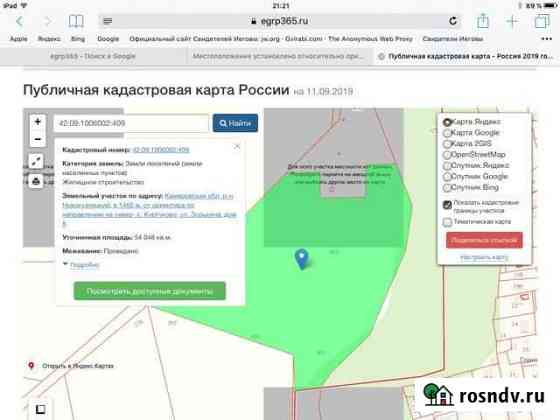Select Спутник Яндекс radio option
This screenshot has width=560, height=420.
(x=447, y=166)
